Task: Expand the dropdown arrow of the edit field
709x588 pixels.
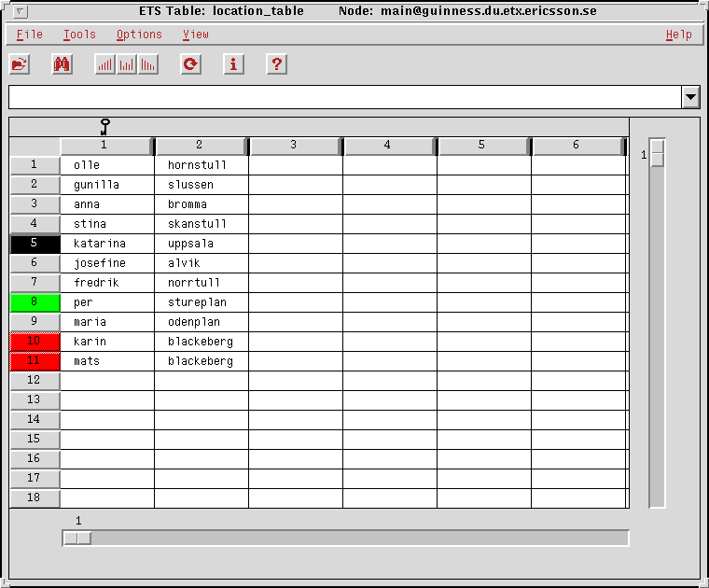Action: (690, 97)
